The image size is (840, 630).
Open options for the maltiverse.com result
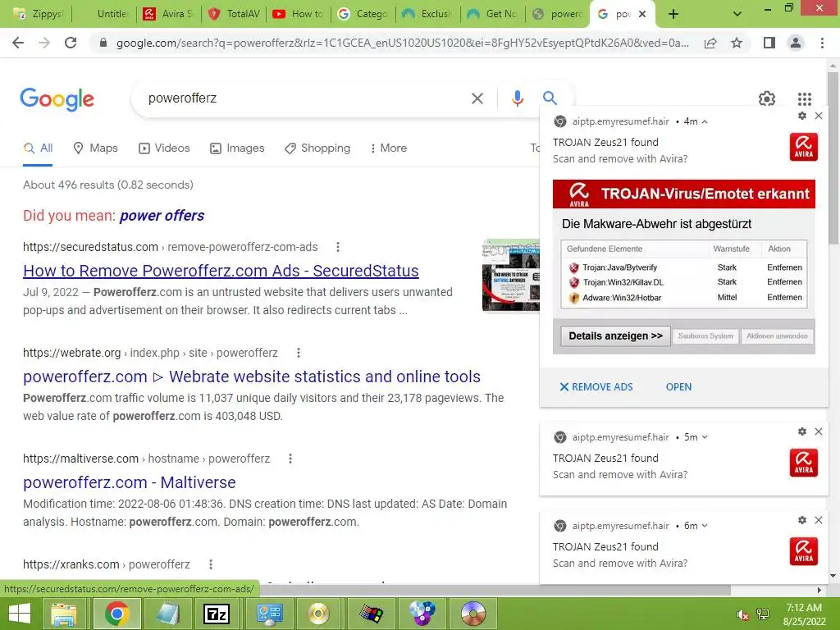pyautogui.click(x=290, y=459)
